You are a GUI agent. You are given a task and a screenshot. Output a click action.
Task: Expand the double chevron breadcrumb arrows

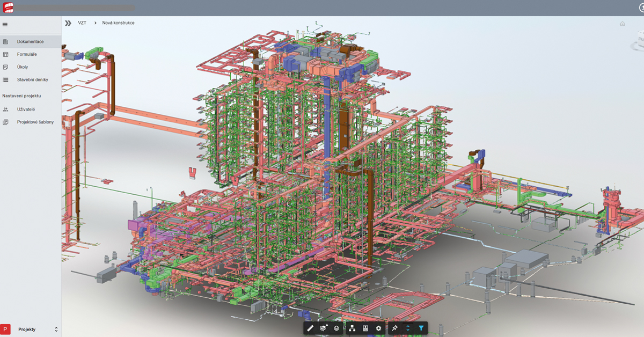[68, 23]
